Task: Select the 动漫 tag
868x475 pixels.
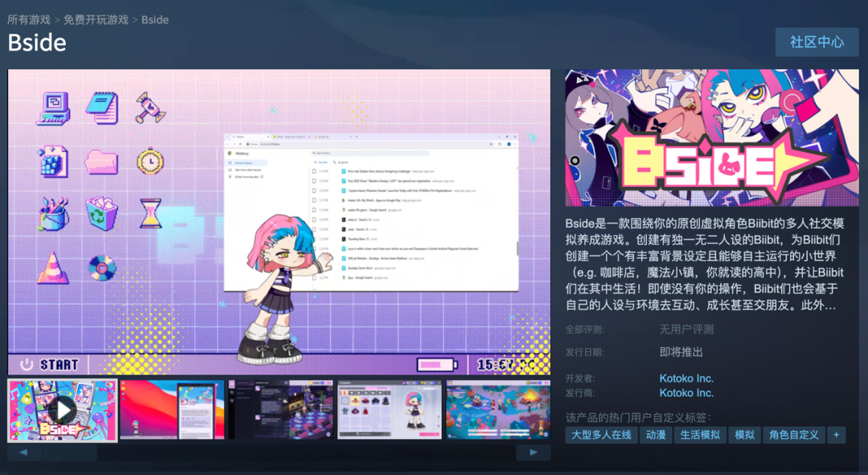Action: tap(656, 435)
